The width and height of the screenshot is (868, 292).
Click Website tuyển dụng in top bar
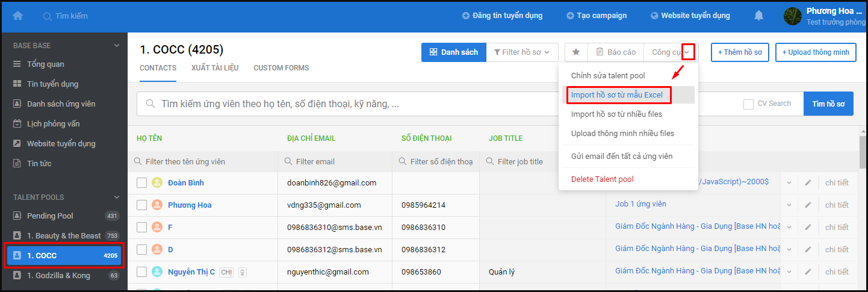[x=690, y=16]
